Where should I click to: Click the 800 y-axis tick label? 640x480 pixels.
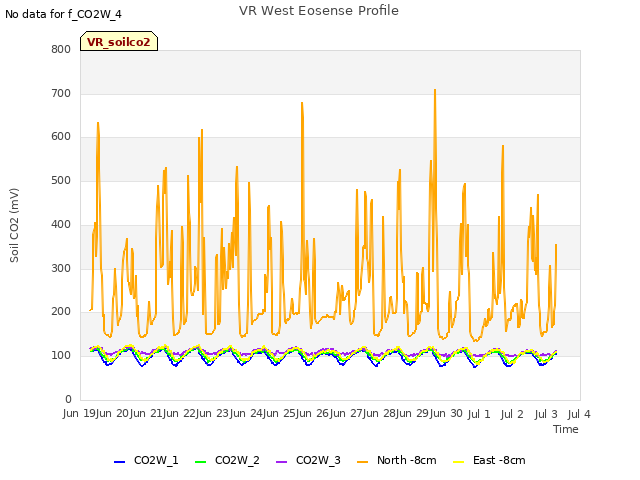61,49
